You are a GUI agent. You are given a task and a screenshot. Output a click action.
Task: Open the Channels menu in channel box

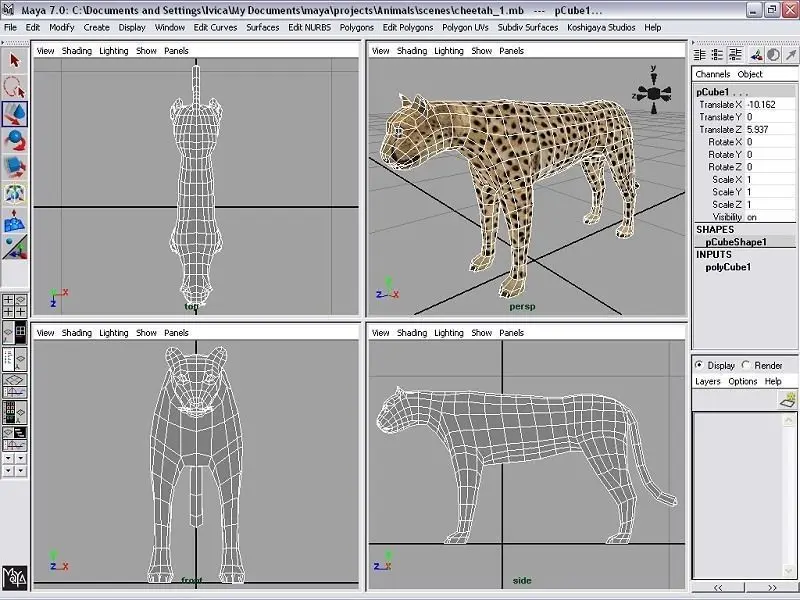pyautogui.click(x=712, y=74)
